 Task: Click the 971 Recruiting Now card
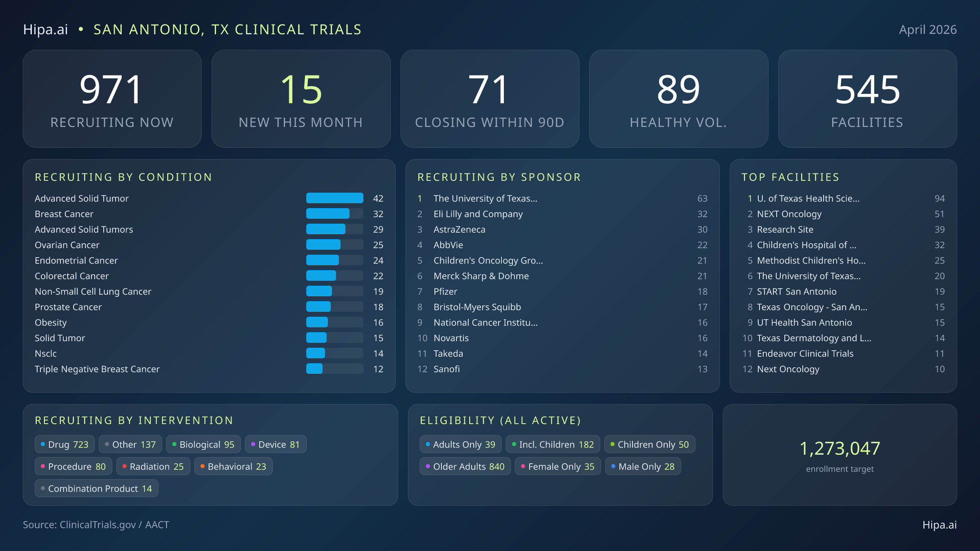tap(112, 99)
